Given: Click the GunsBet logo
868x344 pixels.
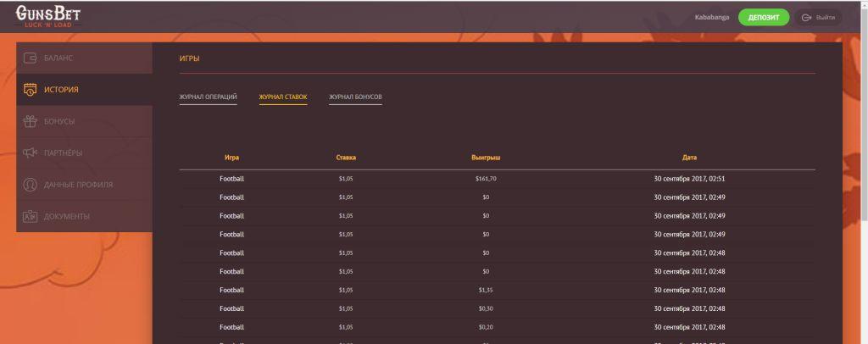Looking at the screenshot, I should pos(49,17).
